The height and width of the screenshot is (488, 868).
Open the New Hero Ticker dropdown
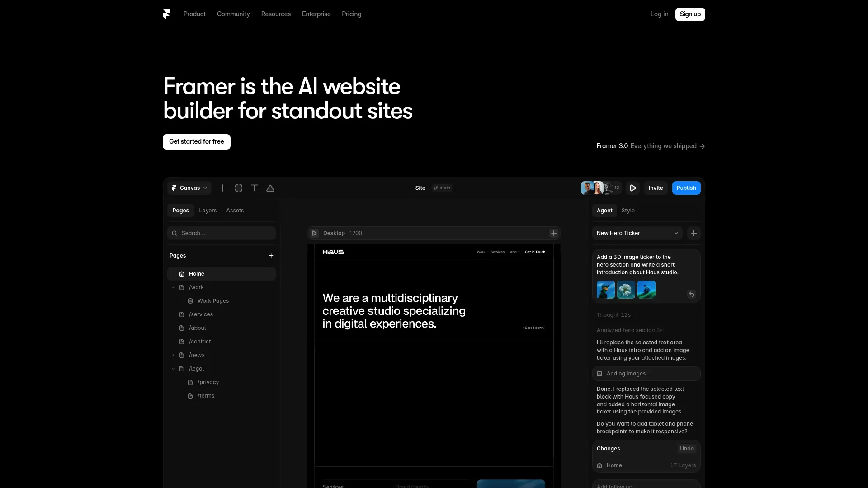pos(637,233)
